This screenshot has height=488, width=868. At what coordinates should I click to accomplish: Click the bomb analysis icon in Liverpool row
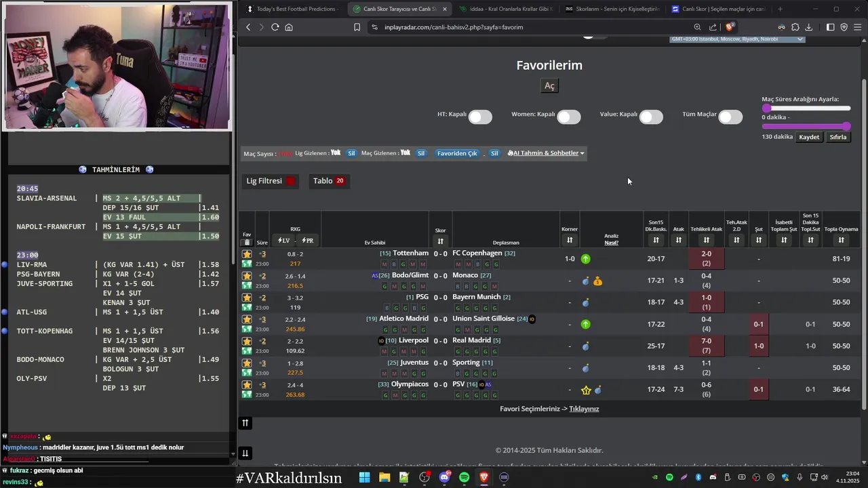click(x=586, y=346)
